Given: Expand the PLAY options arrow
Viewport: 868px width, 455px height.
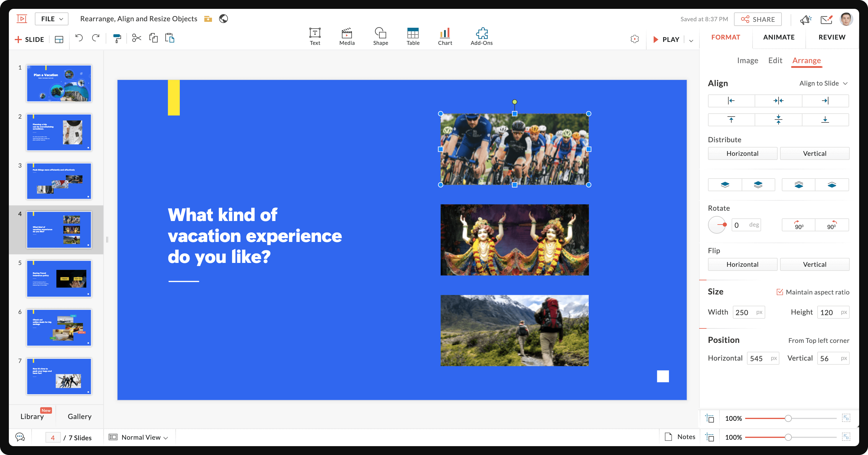Looking at the screenshot, I should point(691,40).
